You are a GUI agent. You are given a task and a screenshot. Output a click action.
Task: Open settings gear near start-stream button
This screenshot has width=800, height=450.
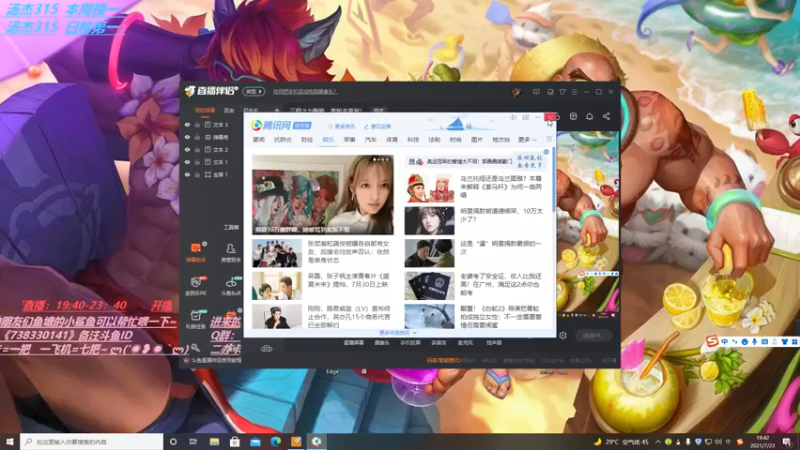[x=563, y=335]
